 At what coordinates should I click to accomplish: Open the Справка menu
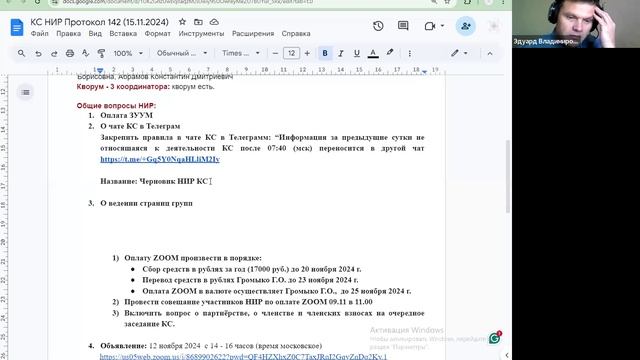tap(296, 33)
